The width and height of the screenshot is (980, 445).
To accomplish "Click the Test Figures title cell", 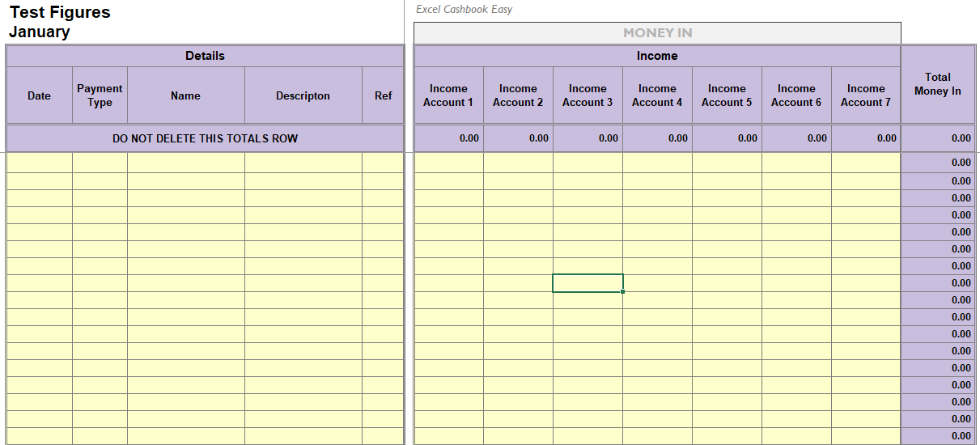I will tap(60, 12).
